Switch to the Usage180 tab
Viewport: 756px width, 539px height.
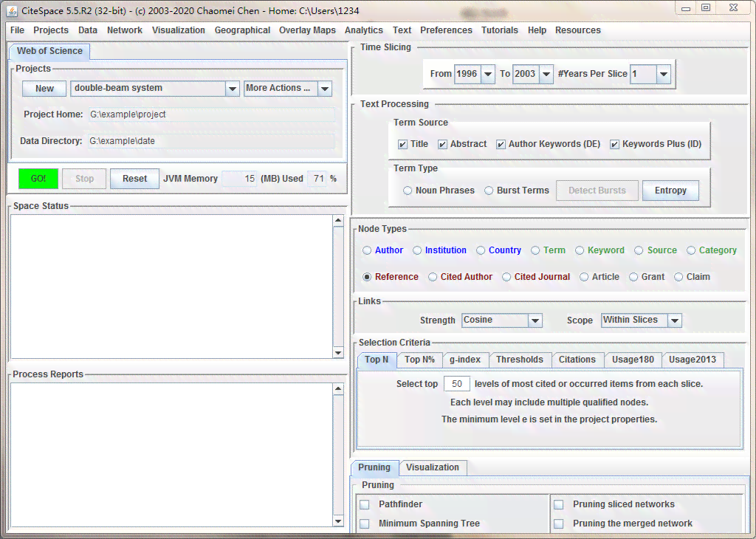pos(633,360)
